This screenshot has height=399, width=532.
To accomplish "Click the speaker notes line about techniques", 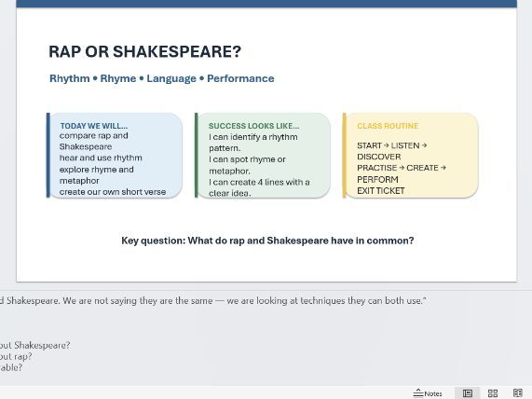I will pos(213,300).
